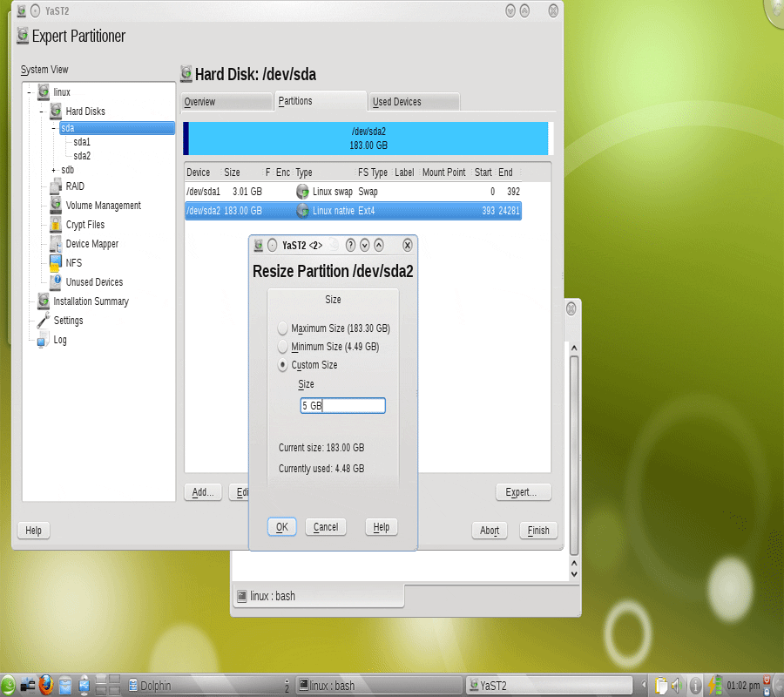Click the clock showing 01:02 pm
The width and height of the screenshot is (784, 697).
(743, 686)
